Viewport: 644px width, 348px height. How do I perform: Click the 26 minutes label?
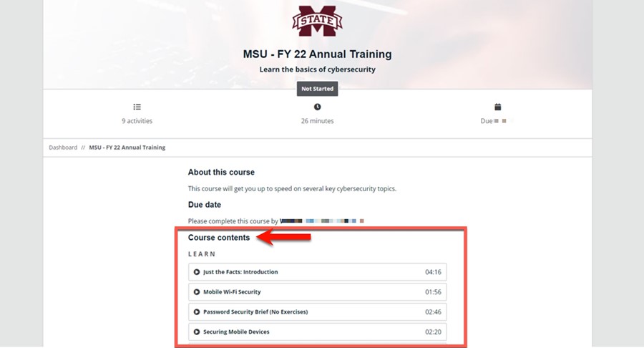[318, 121]
